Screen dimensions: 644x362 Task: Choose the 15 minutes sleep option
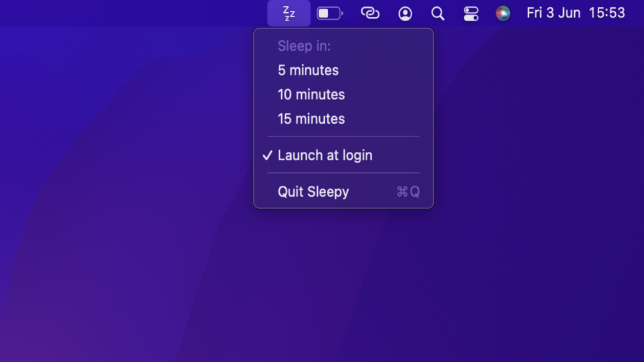click(343, 119)
